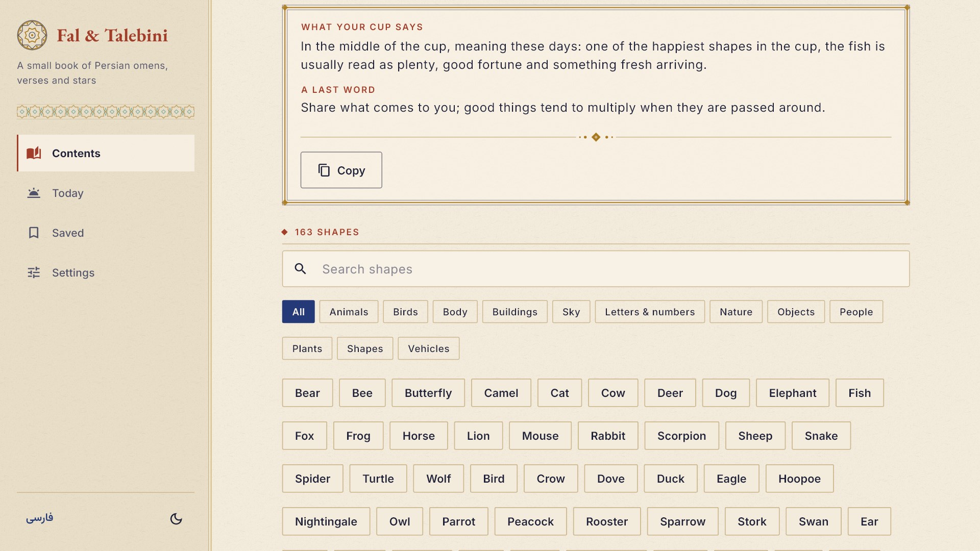The image size is (980, 551).
Task: Choose the Bear shape
Action: point(307,393)
